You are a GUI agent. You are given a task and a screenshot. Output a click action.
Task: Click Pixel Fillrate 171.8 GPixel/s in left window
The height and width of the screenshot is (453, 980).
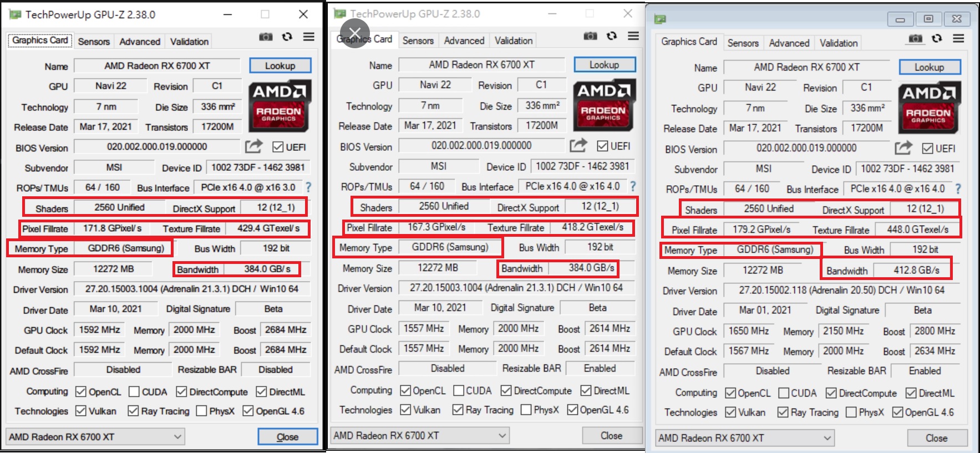113,228
